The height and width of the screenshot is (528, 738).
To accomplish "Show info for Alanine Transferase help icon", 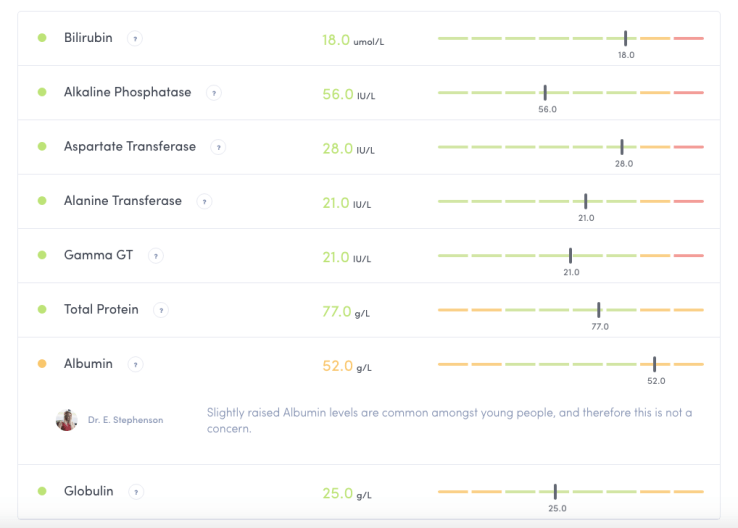I will pyautogui.click(x=204, y=201).
